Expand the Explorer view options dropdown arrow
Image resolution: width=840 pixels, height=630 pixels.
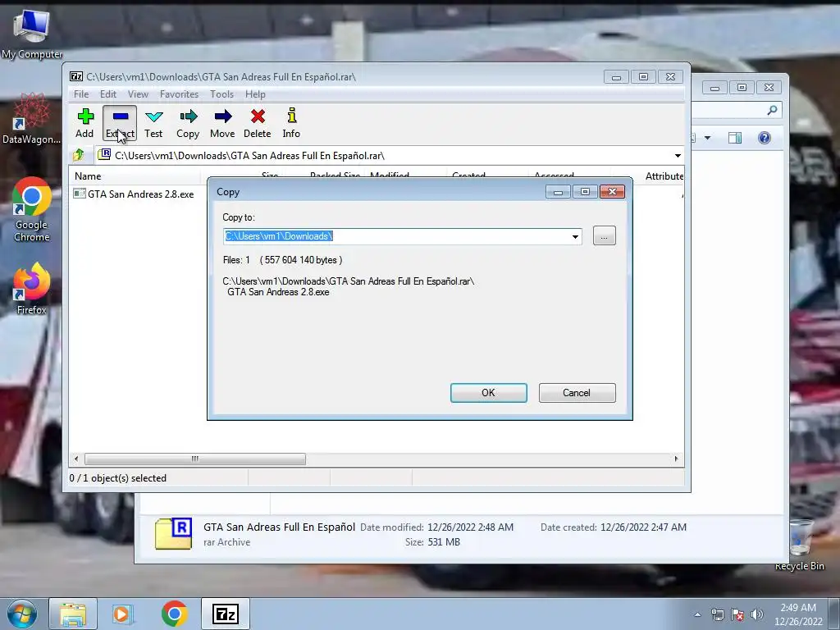point(707,138)
